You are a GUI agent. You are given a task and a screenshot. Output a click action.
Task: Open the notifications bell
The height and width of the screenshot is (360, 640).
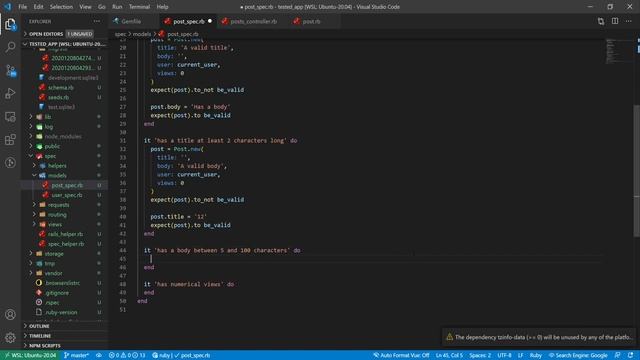click(631, 355)
